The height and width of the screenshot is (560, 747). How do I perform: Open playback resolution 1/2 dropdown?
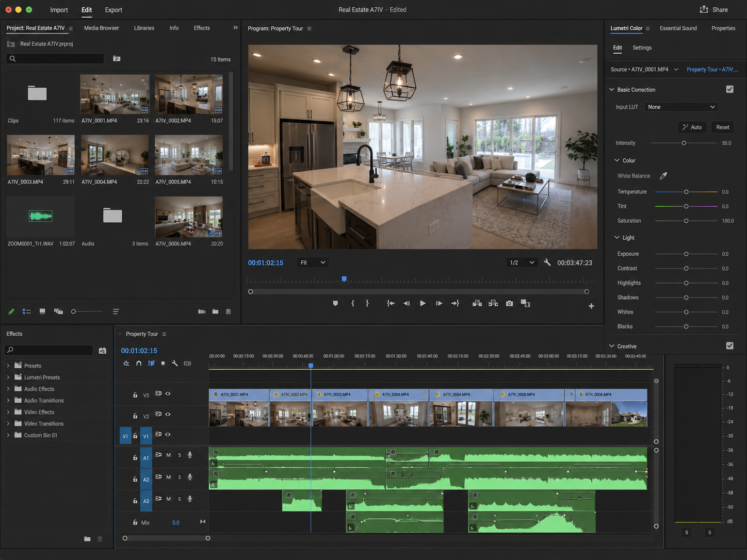(522, 262)
